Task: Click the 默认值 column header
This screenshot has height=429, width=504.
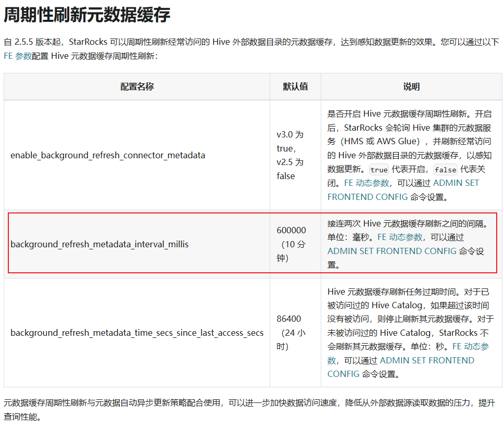Action: [295, 86]
